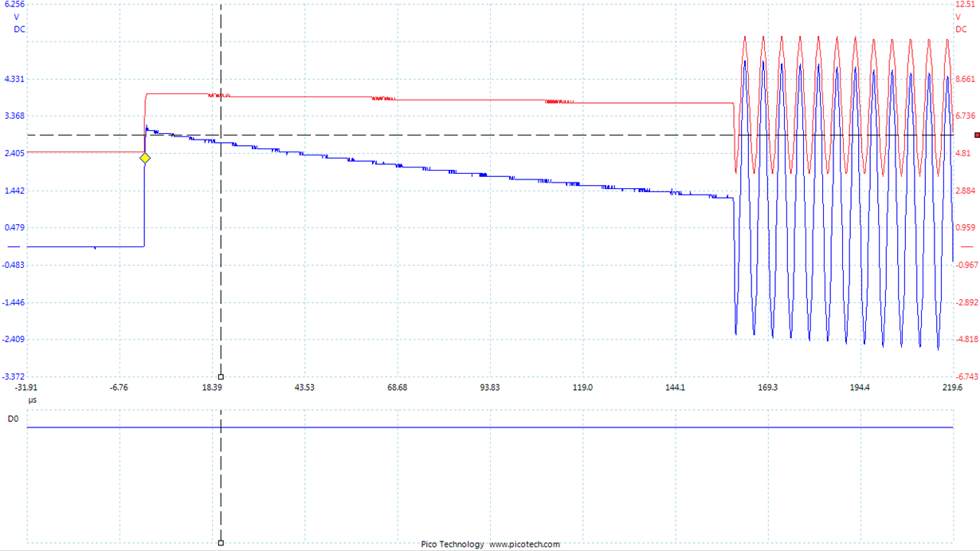Click the red Channel B 'V DC' axis label

(x=962, y=22)
